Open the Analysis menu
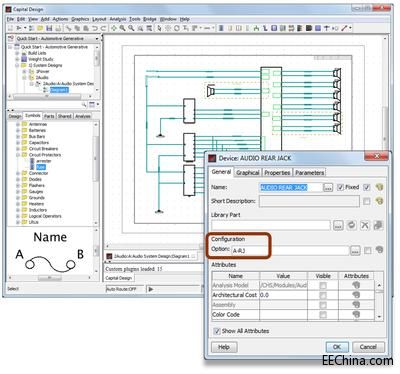The height and width of the screenshot is (374, 400). (118, 19)
